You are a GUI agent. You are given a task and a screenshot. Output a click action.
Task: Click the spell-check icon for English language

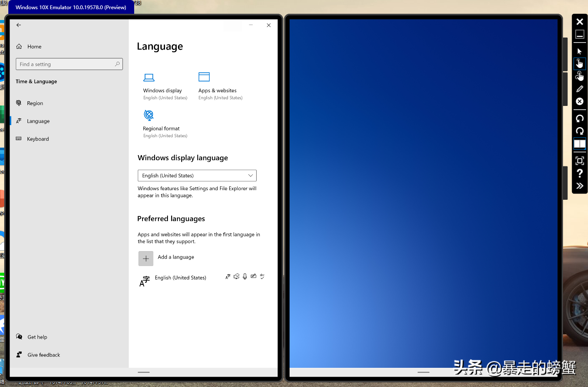pos(262,276)
